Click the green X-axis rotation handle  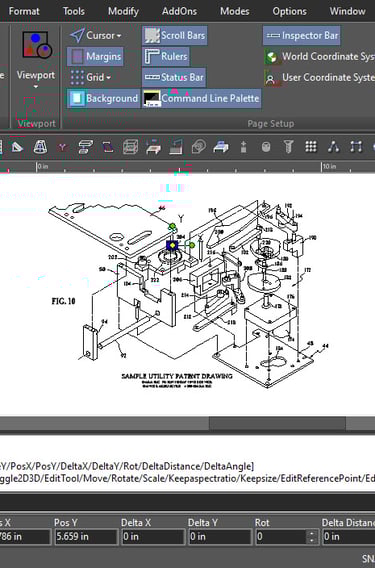point(192,246)
